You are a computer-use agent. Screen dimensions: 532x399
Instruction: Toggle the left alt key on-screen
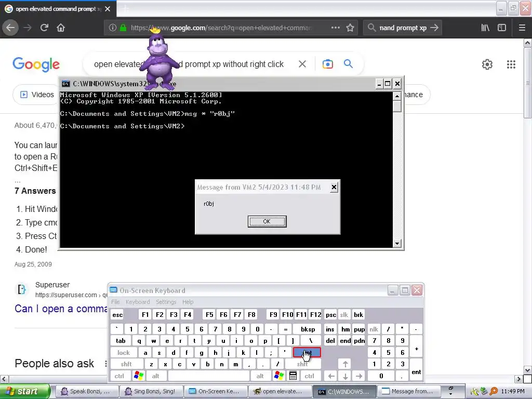156,376
